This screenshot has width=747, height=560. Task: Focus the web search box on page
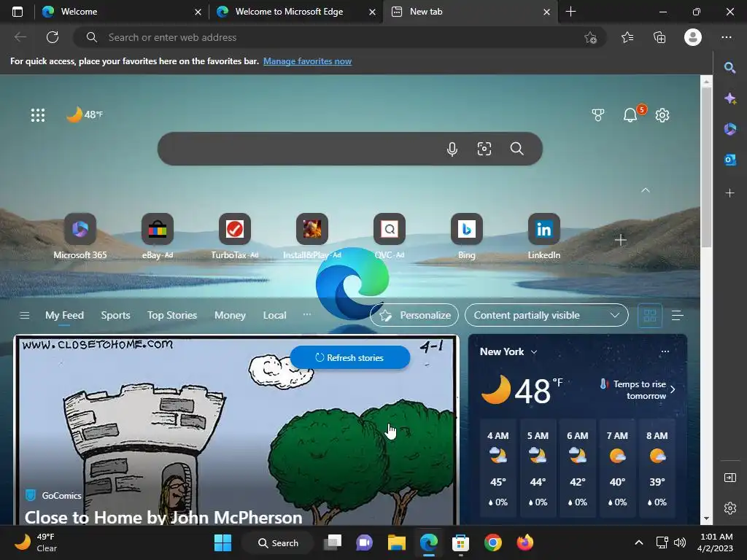click(x=349, y=149)
